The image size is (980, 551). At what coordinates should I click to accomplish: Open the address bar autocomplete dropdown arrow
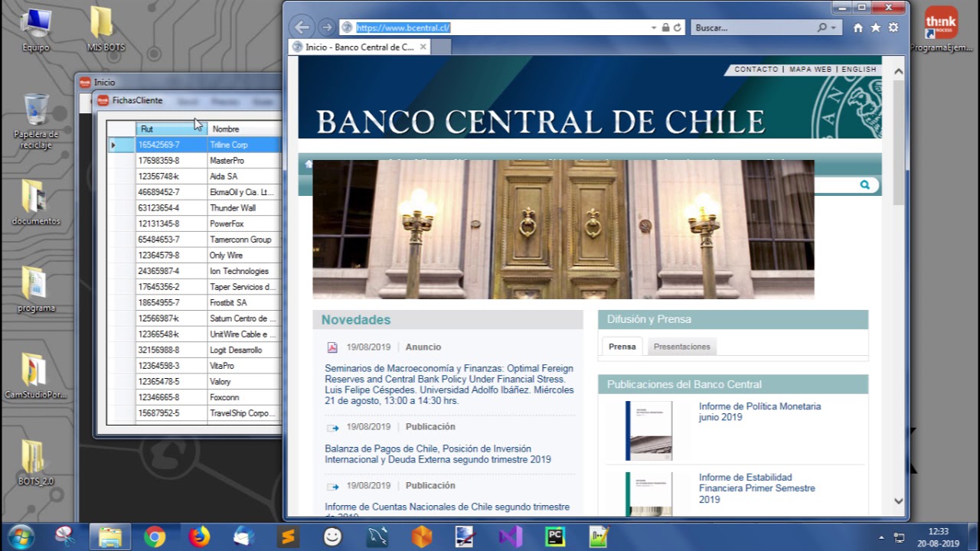pos(654,28)
